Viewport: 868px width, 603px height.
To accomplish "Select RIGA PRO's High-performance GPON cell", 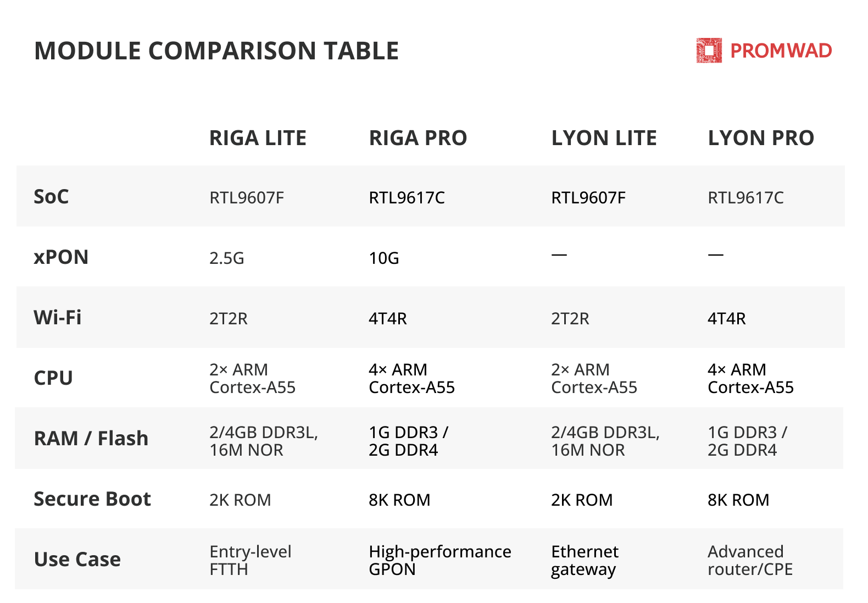I will 440,560.
